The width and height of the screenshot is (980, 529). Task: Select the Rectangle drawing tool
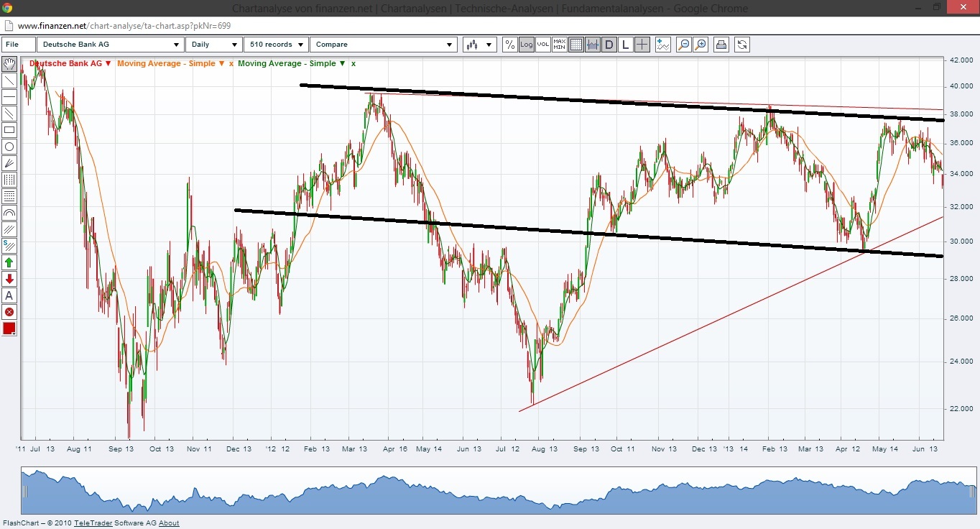click(x=9, y=130)
